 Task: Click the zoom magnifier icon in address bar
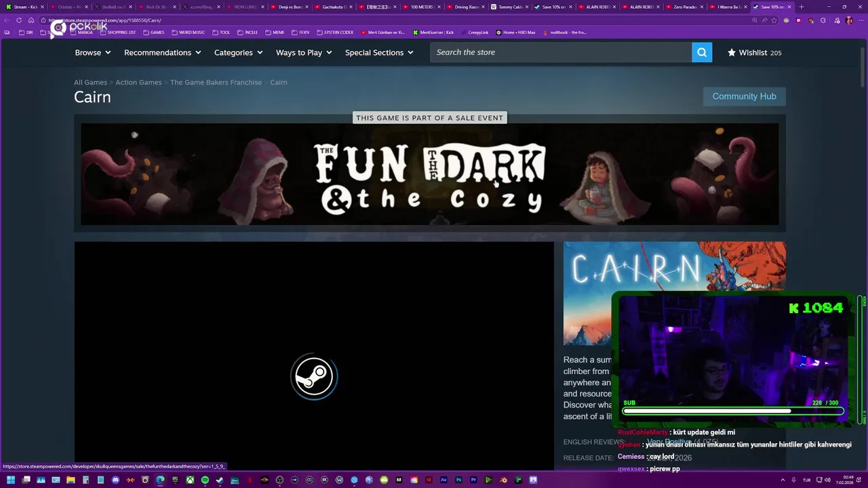point(755,20)
